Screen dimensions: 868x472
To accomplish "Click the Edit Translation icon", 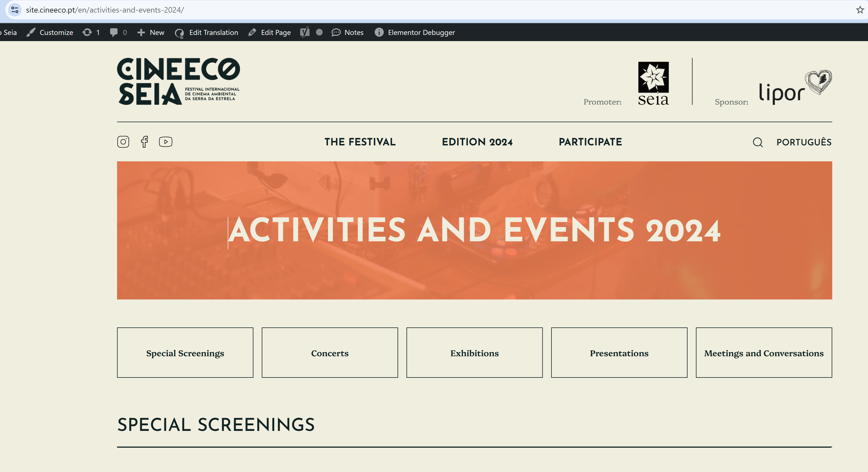I will tap(179, 33).
